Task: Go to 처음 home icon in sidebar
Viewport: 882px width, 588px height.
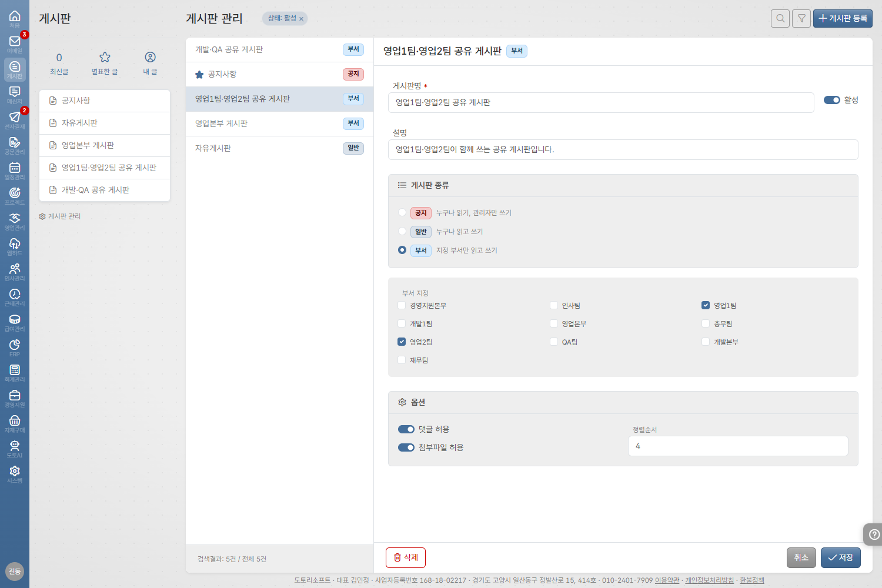Action: [x=15, y=19]
